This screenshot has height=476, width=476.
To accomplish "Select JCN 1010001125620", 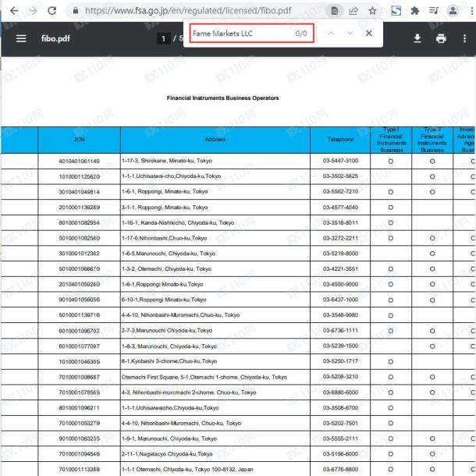I will (x=80, y=176).
